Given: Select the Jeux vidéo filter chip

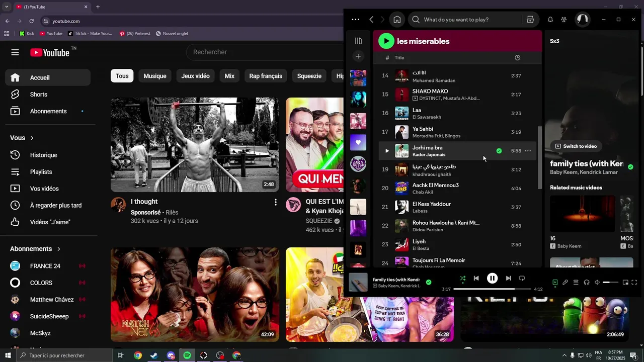Looking at the screenshot, I should click(195, 76).
